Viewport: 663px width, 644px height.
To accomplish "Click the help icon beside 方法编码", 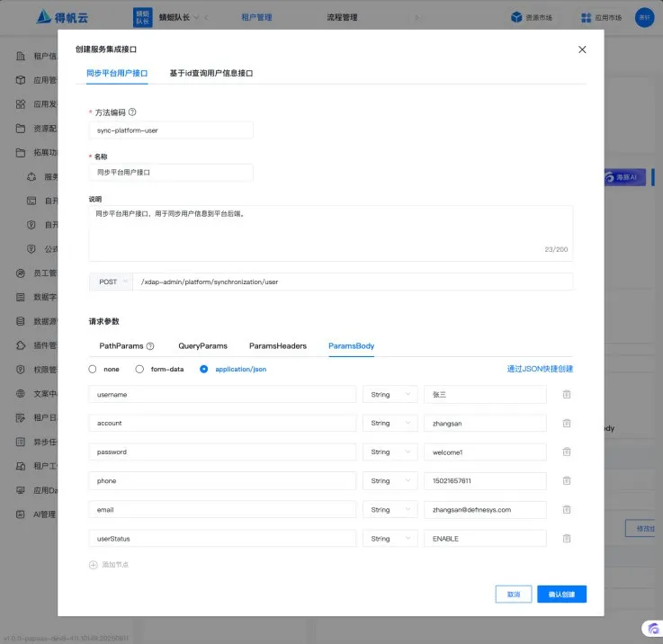I will (x=132, y=112).
